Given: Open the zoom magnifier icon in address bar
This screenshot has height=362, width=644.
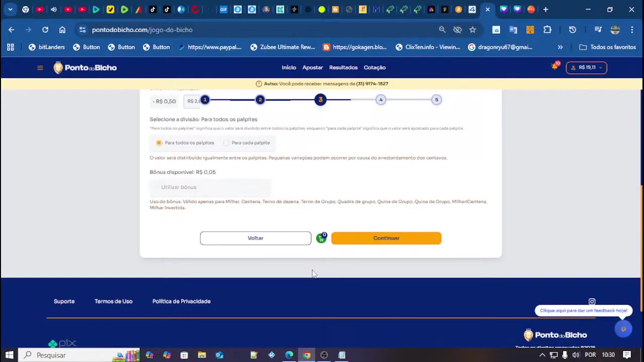Looking at the screenshot, I should [x=442, y=30].
